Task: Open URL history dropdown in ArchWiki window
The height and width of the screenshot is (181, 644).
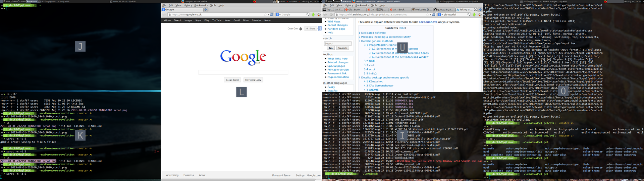Action: [x=430, y=15]
